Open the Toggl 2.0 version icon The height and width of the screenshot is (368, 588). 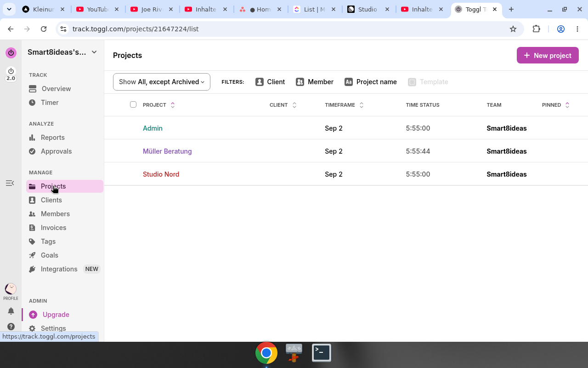pyautogui.click(x=11, y=74)
